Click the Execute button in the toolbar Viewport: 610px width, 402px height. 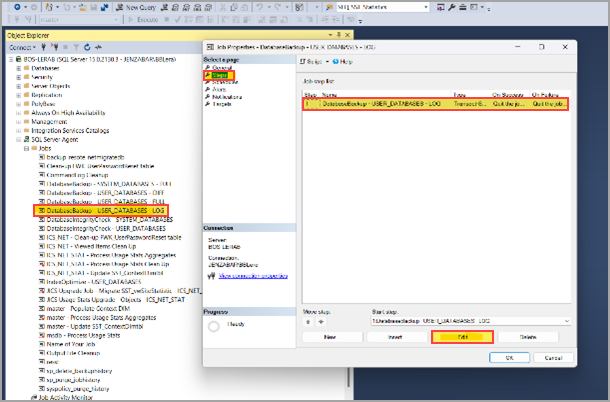tap(144, 19)
